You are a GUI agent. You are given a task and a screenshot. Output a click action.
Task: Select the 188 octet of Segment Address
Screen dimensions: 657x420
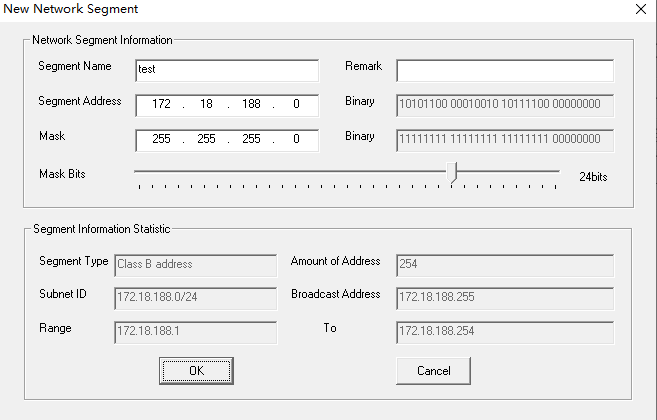click(x=251, y=104)
